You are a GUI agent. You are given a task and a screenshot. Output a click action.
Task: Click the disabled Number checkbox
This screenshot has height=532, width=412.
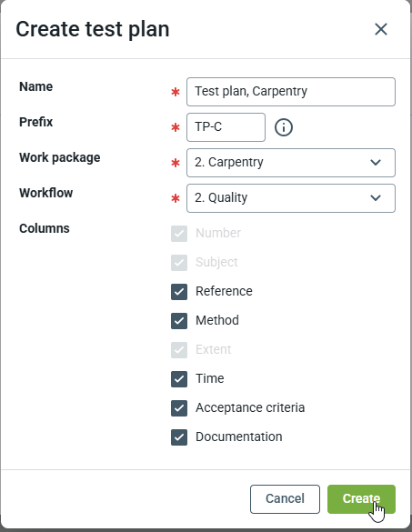[x=179, y=234]
